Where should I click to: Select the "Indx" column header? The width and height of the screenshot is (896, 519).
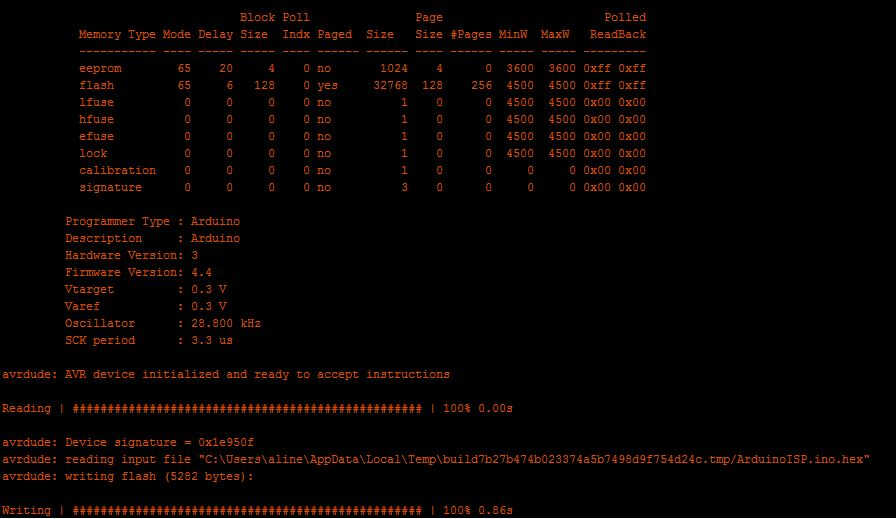296,34
